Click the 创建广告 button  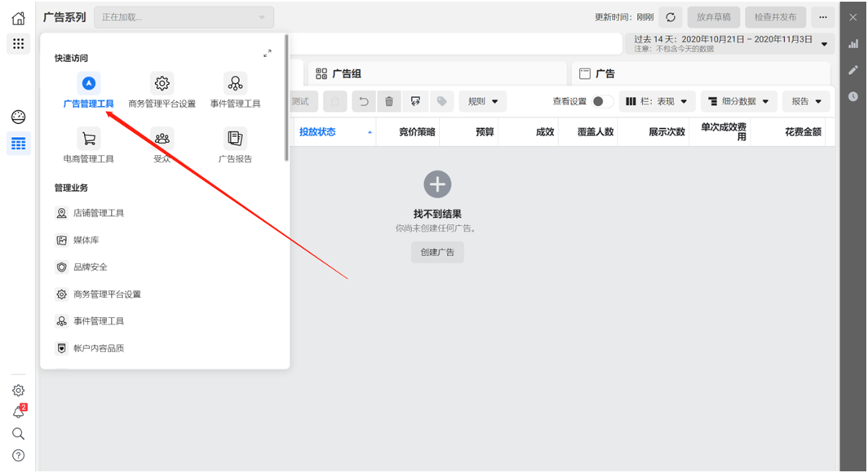(437, 252)
